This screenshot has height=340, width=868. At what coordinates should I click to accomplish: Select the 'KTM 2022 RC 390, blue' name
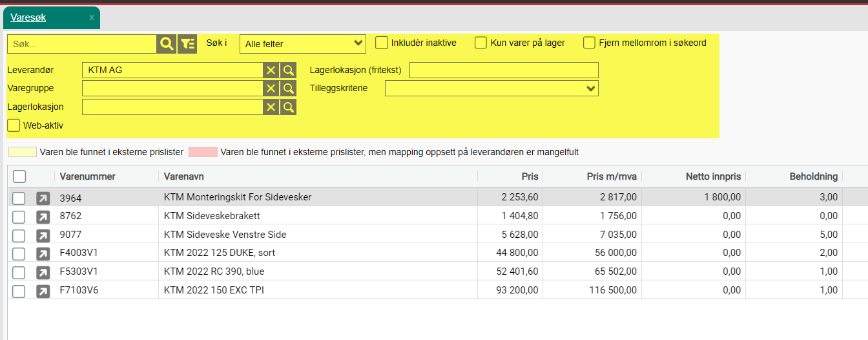point(214,271)
